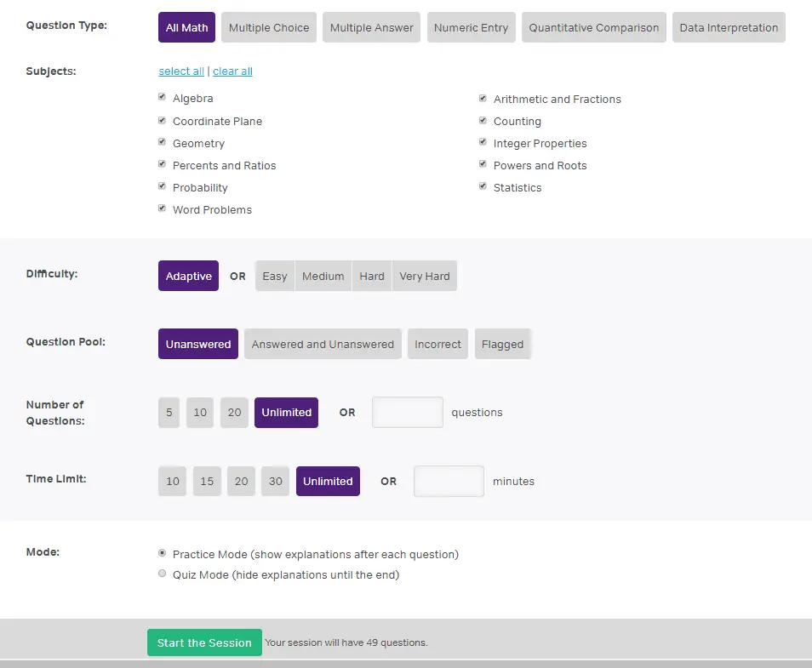
Task: Click the clear all subjects link
Action: [232, 71]
